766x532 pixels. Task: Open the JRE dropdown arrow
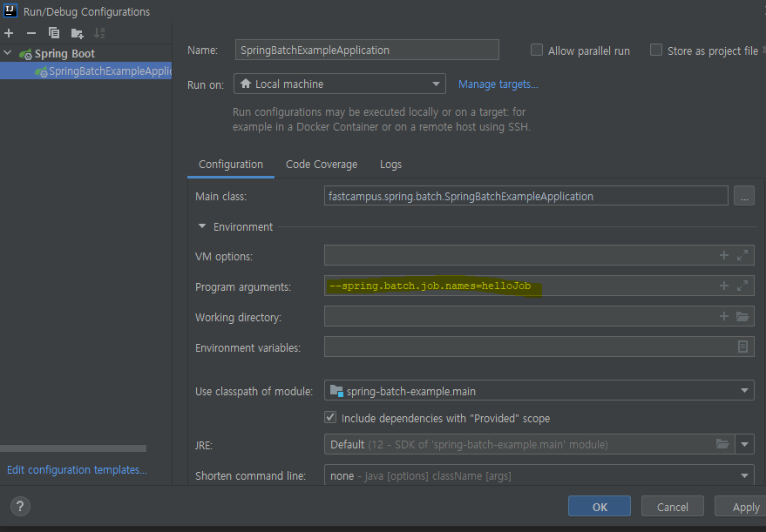pyautogui.click(x=744, y=444)
